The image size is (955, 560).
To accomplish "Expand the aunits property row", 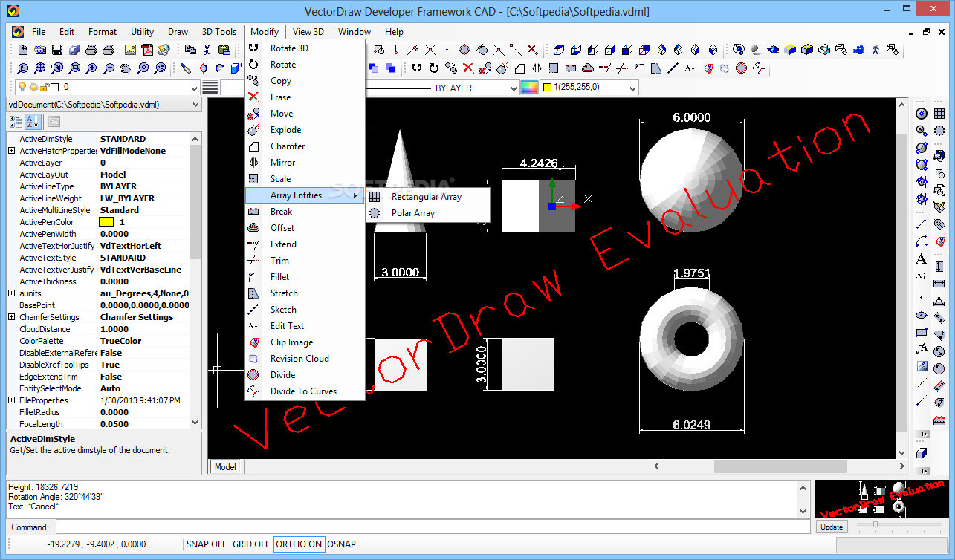I will tap(12, 293).
